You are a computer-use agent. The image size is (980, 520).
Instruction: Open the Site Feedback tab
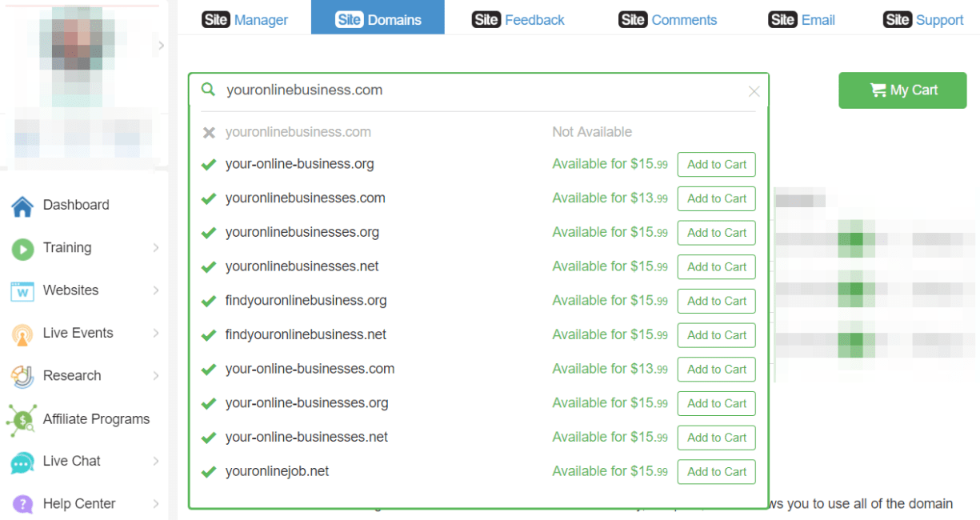(518, 20)
